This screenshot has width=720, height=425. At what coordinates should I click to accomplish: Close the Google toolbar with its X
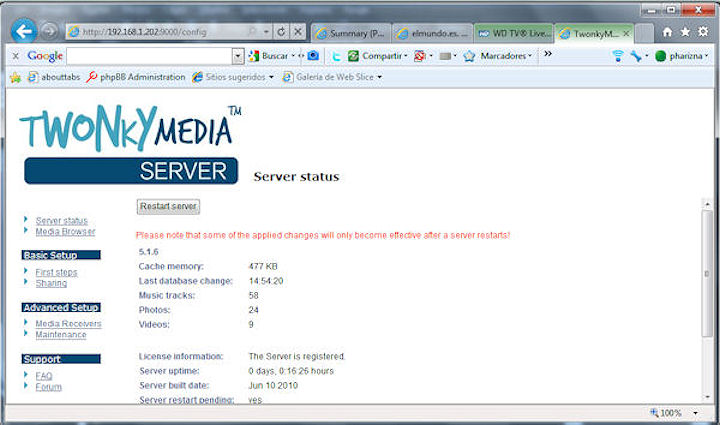click(16, 56)
